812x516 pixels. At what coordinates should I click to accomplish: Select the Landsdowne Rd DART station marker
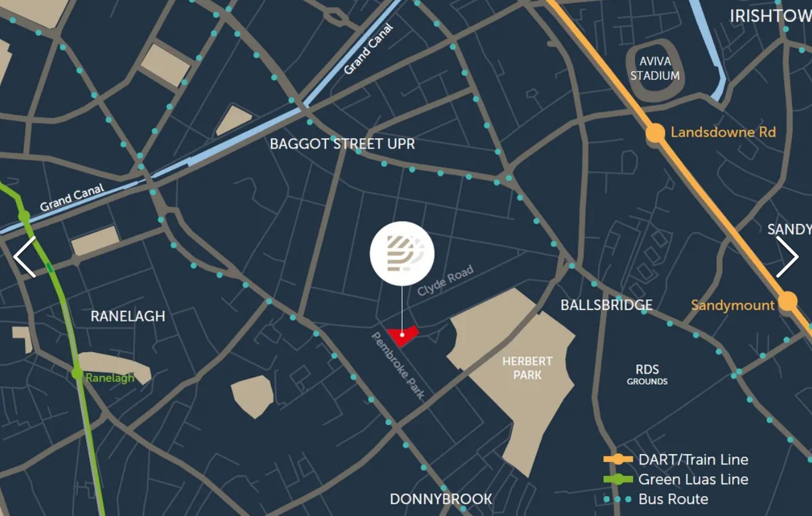click(x=655, y=133)
